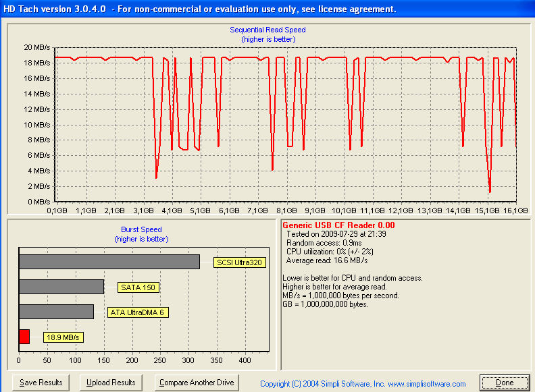Click the 20 MB/s axis label
The image size is (535, 392).
(36, 48)
